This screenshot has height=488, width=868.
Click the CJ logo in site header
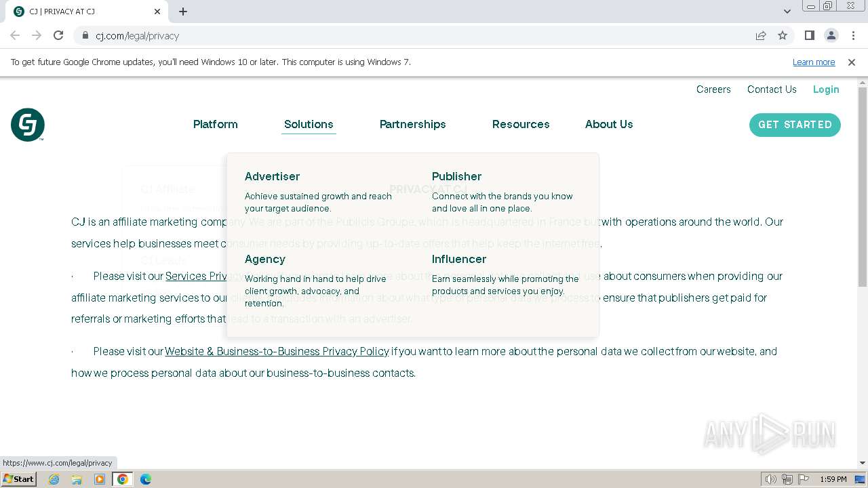click(x=28, y=125)
